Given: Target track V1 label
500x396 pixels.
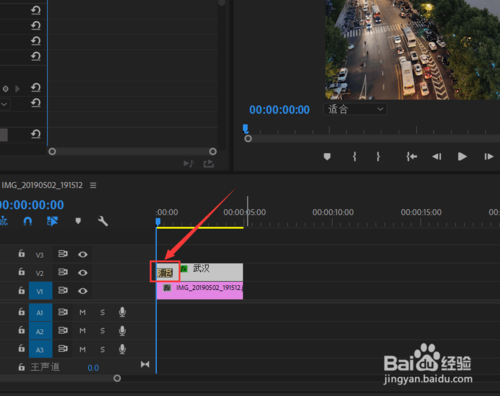Looking at the screenshot, I should click(40, 291).
